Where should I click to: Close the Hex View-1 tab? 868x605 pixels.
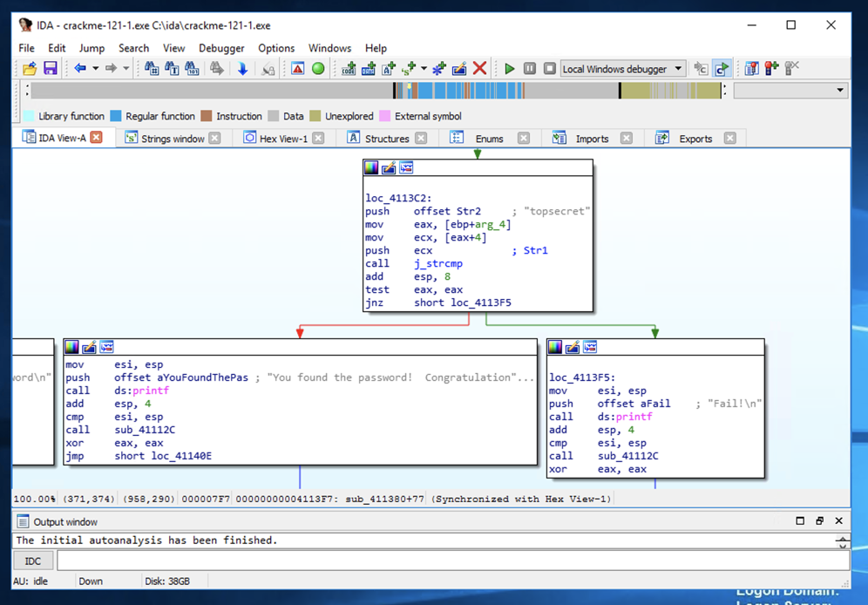click(318, 138)
